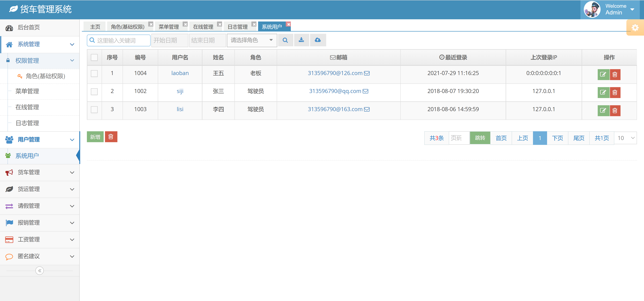
Task: Check the row checkbox for user lisi
Action: (94, 110)
